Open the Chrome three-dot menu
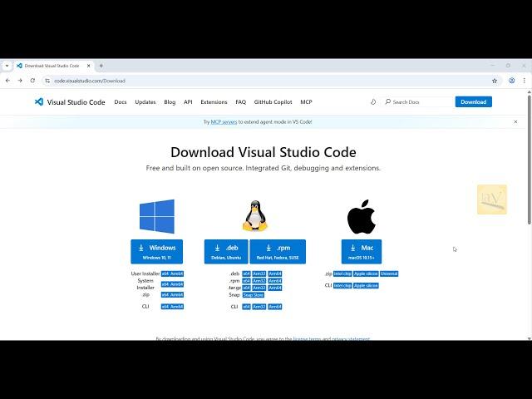Viewport: 532px width, 399px height. pyautogui.click(x=525, y=81)
